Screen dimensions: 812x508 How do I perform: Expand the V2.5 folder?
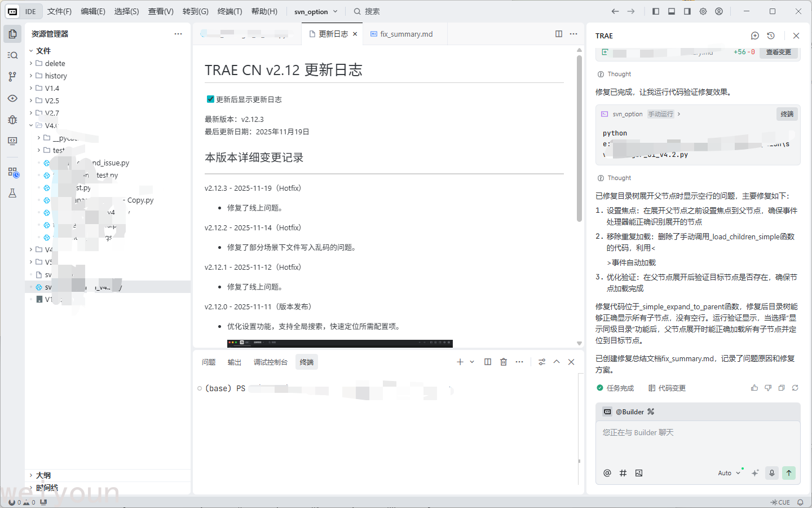click(x=51, y=100)
